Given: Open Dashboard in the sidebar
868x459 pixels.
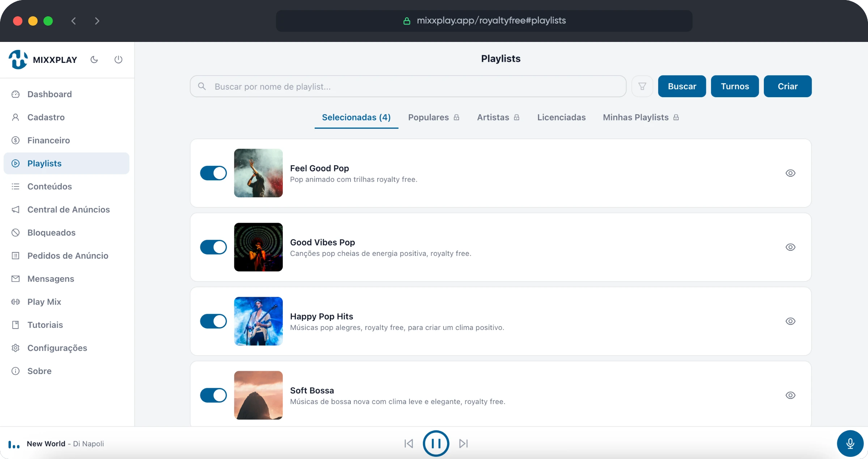Looking at the screenshot, I should pyautogui.click(x=67, y=94).
